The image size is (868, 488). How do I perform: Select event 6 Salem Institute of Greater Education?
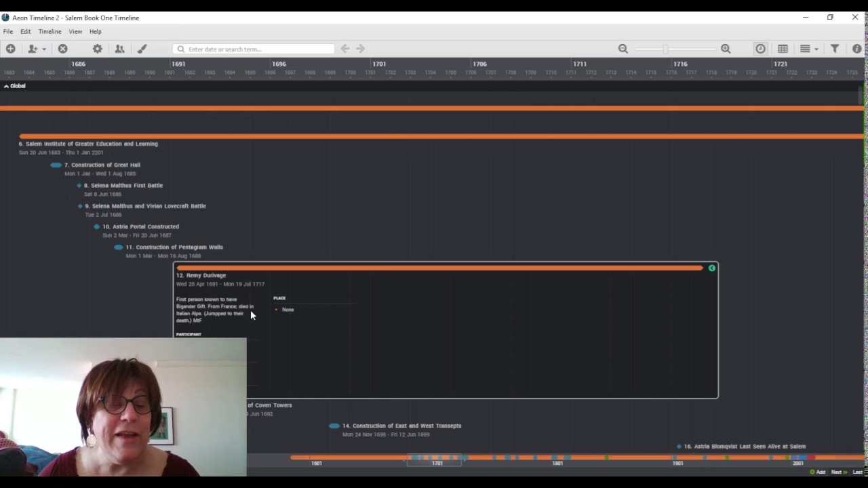tap(88, 144)
